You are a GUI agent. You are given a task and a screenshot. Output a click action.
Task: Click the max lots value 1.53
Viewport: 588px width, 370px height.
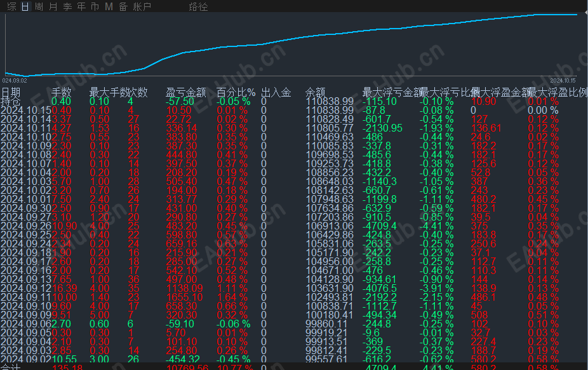99,128
